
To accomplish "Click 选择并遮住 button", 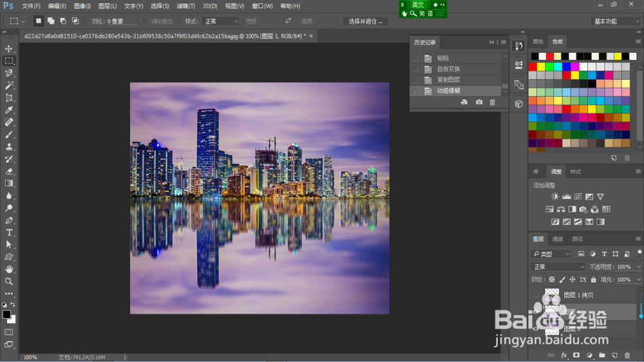I will point(365,21).
